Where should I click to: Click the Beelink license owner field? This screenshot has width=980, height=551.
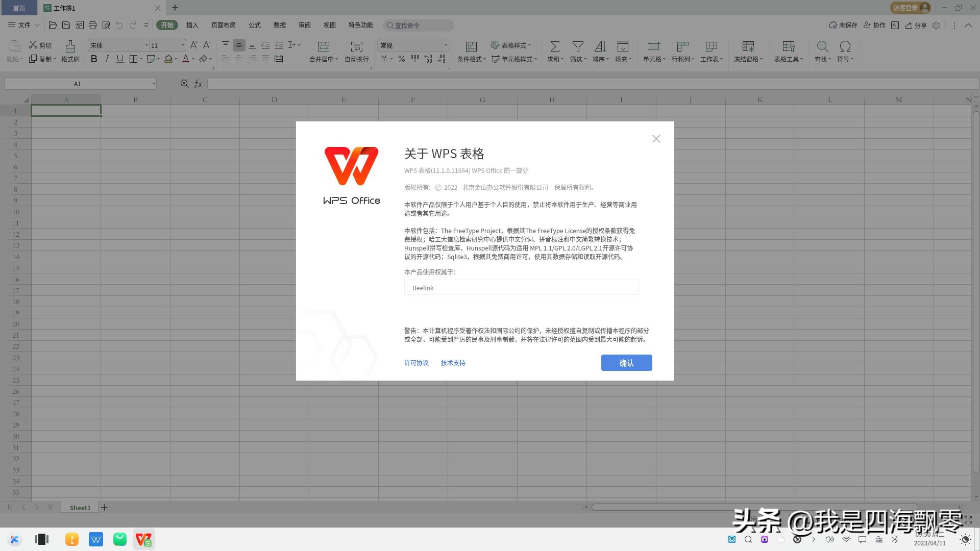[521, 287]
